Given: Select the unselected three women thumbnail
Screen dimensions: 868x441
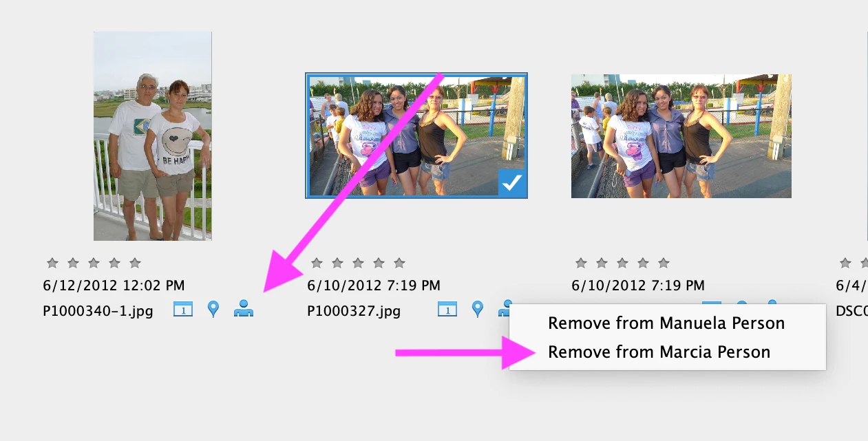Looking at the screenshot, I should [681, 136].
